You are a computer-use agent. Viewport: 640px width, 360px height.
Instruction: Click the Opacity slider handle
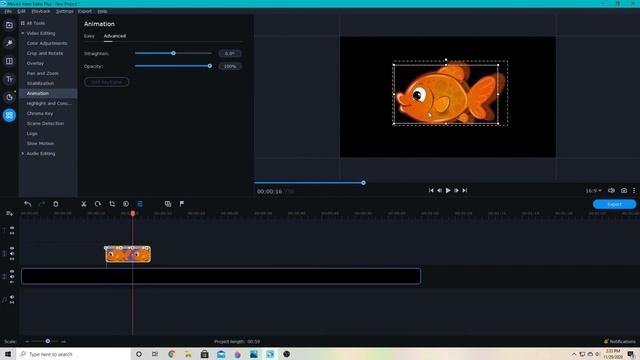click(210, 66)
